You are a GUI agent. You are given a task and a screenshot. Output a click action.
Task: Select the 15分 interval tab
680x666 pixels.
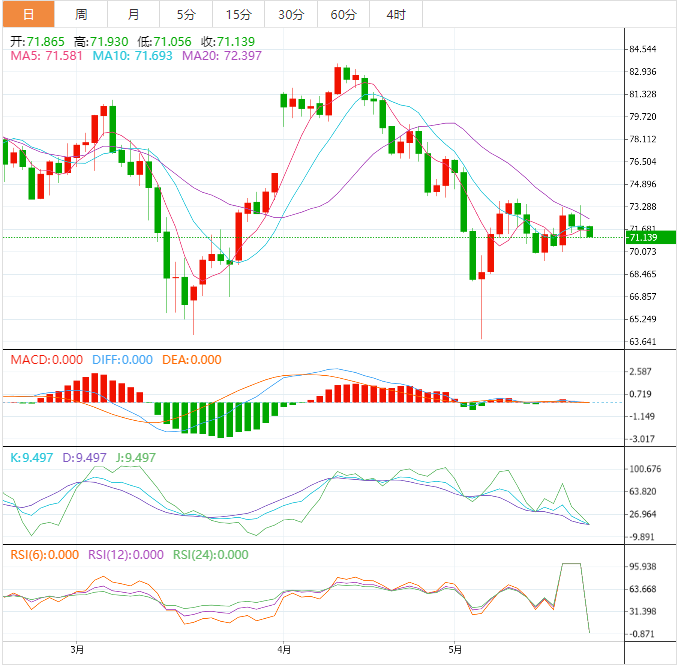point(238,14)
